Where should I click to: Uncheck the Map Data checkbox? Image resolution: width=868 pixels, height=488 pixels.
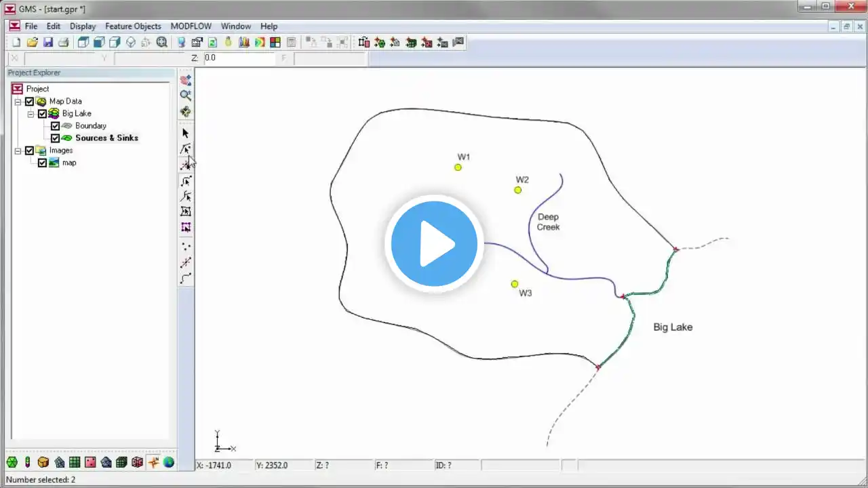point(29,102)
